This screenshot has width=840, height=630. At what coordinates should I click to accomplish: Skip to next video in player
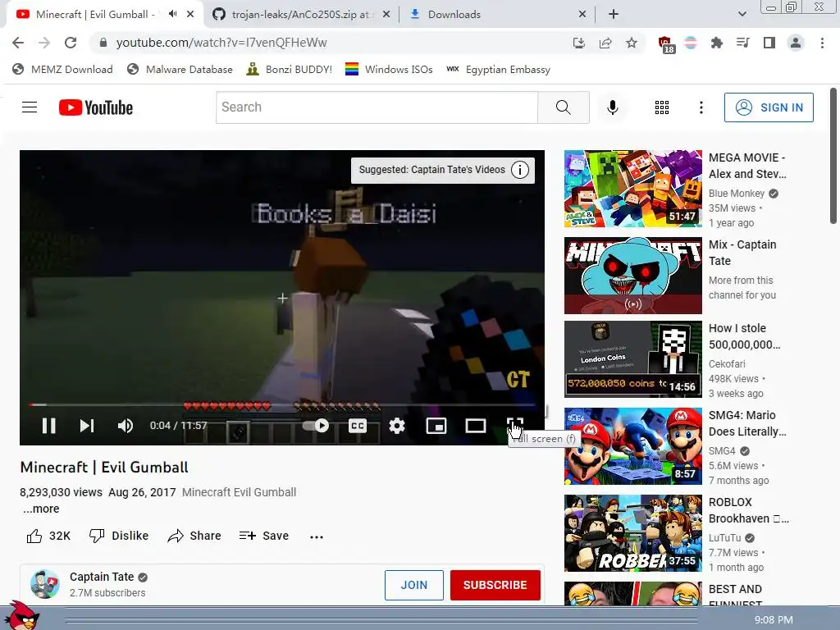(x=87, y=426)
